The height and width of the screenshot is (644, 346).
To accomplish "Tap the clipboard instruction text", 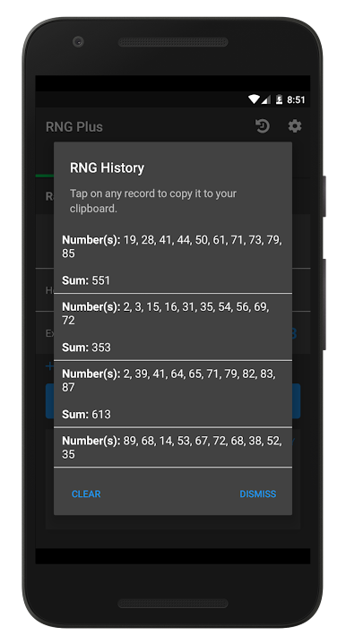I will 153,201.
